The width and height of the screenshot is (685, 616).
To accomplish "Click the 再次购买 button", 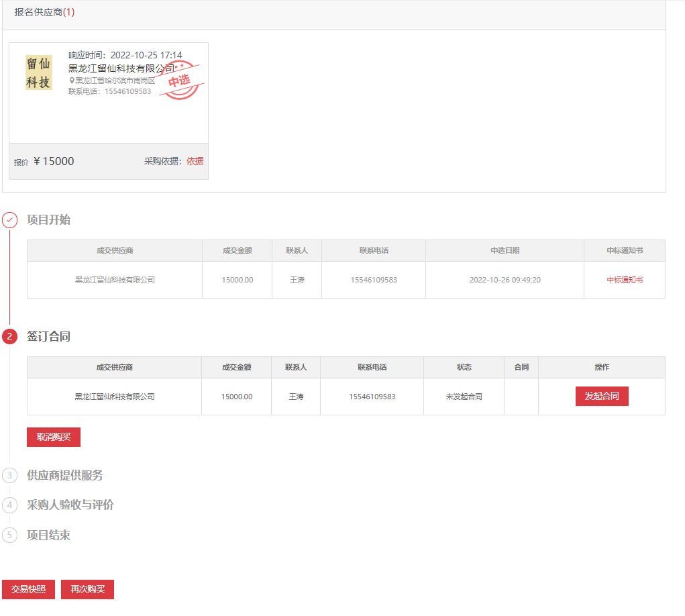I will pos(87,588).
